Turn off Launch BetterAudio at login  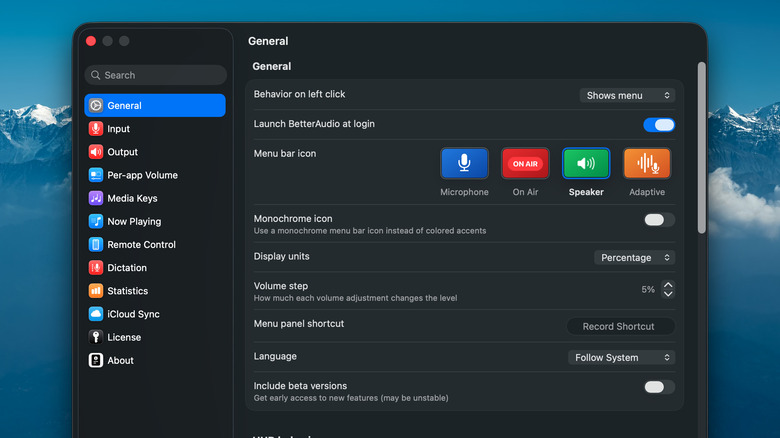[659, 125]
